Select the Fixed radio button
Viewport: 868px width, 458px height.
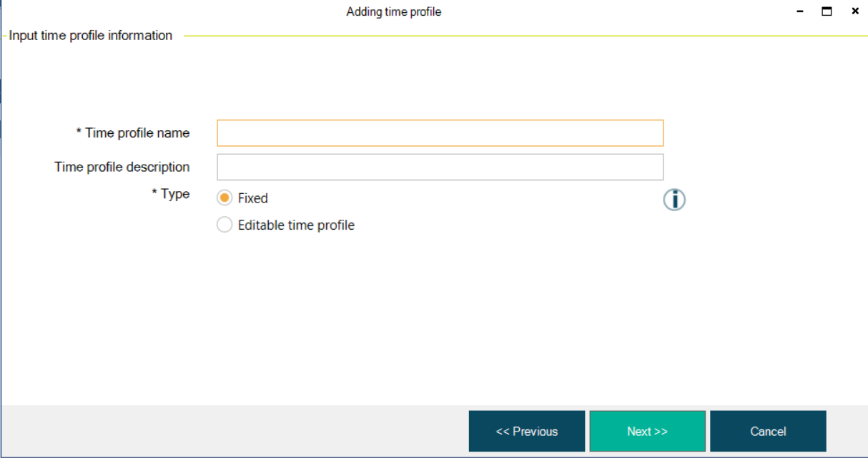point(225,198)
